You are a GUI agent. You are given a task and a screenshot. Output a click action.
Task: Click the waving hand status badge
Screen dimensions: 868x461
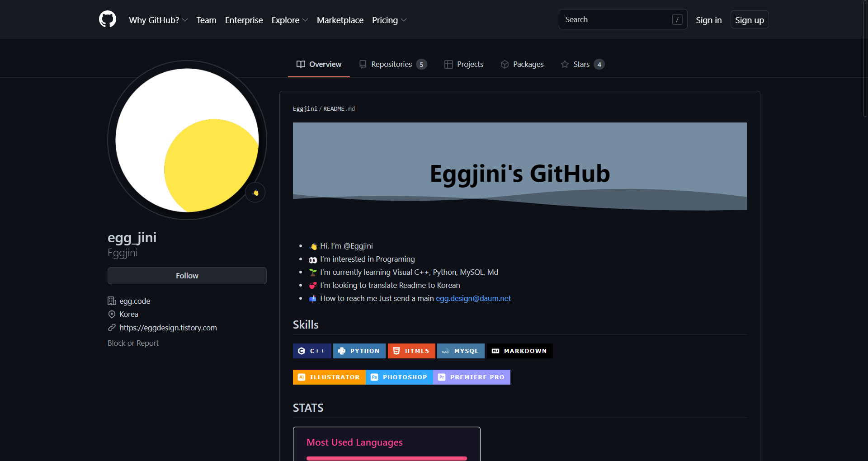[255, 193]
